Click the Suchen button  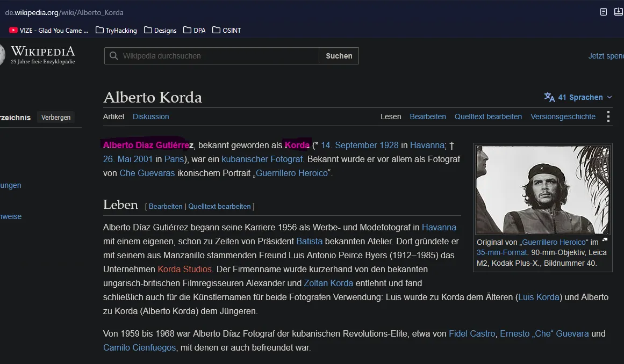click(x=339, y=56)
